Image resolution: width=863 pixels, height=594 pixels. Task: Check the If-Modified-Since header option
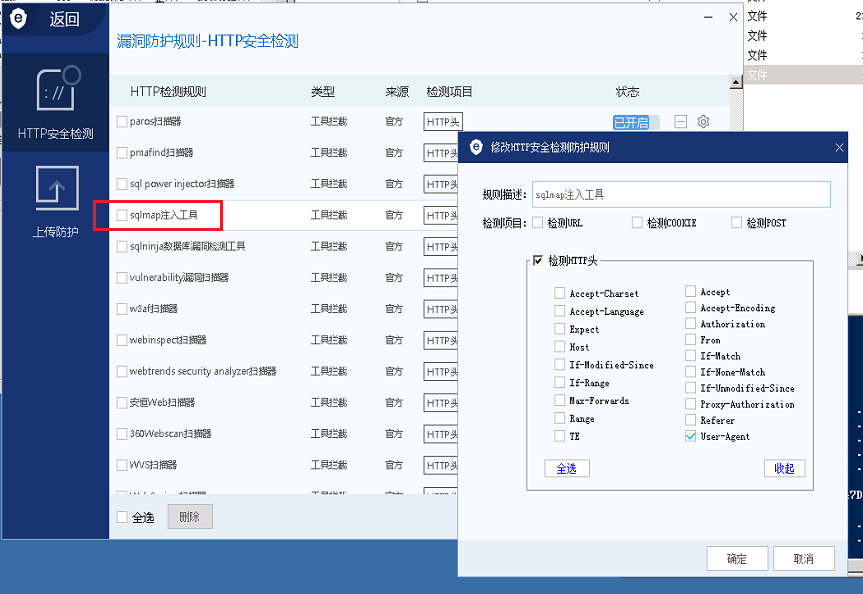click(x=560, y=364)
